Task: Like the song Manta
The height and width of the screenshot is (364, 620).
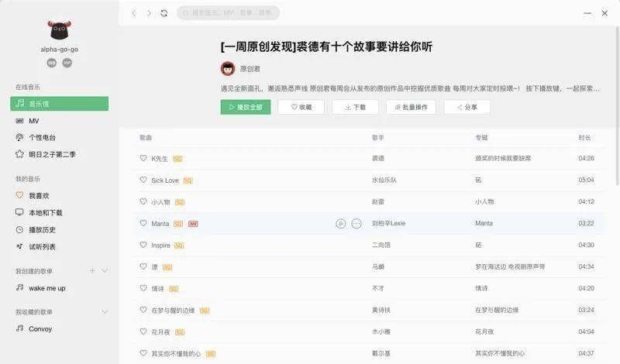Action: (143, 223)
